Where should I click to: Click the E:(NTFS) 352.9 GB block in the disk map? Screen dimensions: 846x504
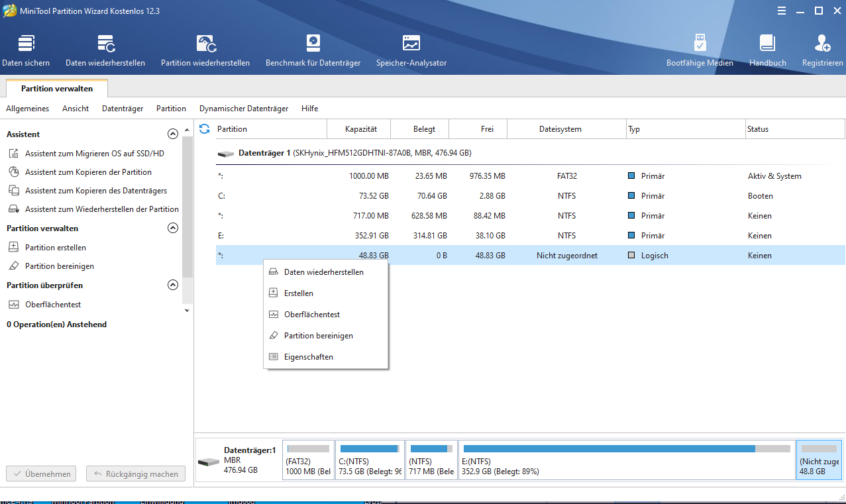627,460
